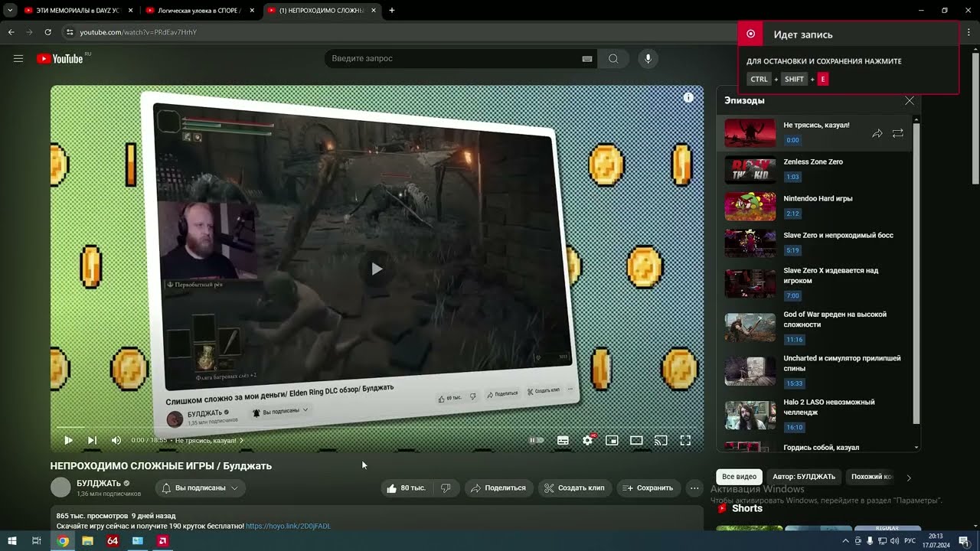Go to the YouTube home logo
The width and height of the screenshot is (980, 551).
(x=60, y=59)
